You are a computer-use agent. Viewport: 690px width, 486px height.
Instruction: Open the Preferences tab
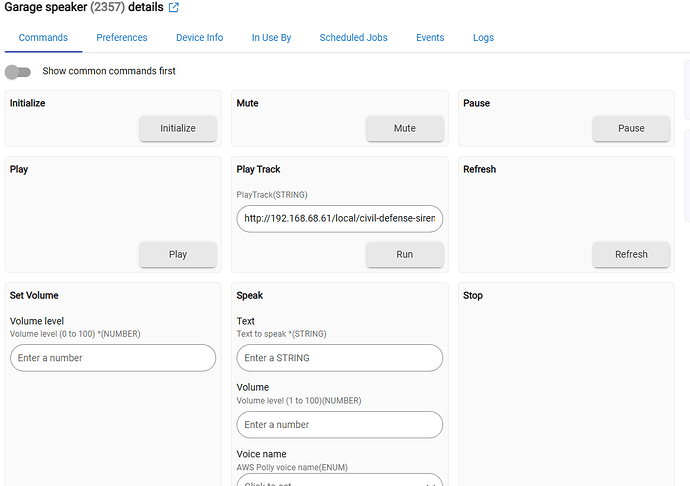[x=122, y=38]
